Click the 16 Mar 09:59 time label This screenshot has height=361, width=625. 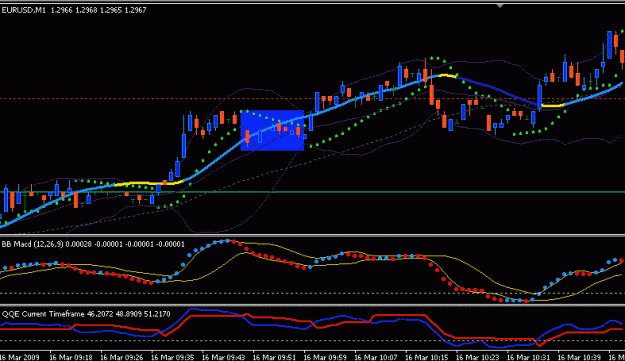325,357
